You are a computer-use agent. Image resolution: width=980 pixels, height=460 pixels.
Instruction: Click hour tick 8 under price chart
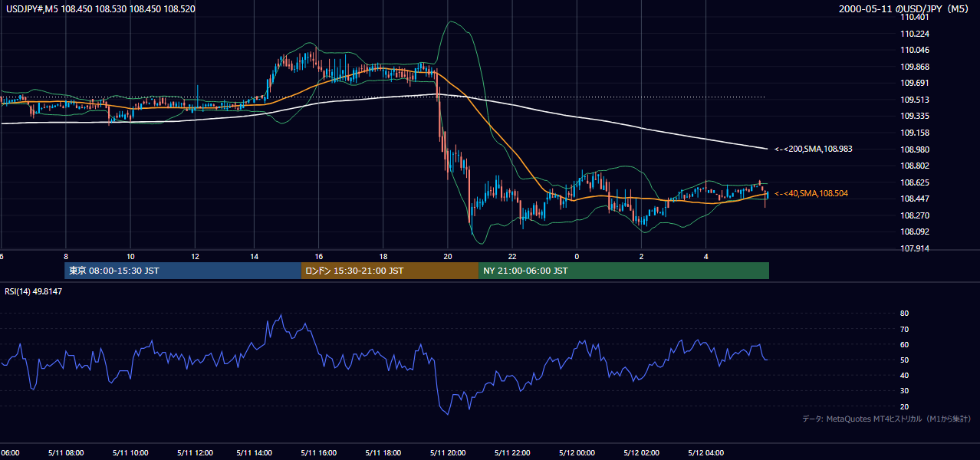[66, 256]
